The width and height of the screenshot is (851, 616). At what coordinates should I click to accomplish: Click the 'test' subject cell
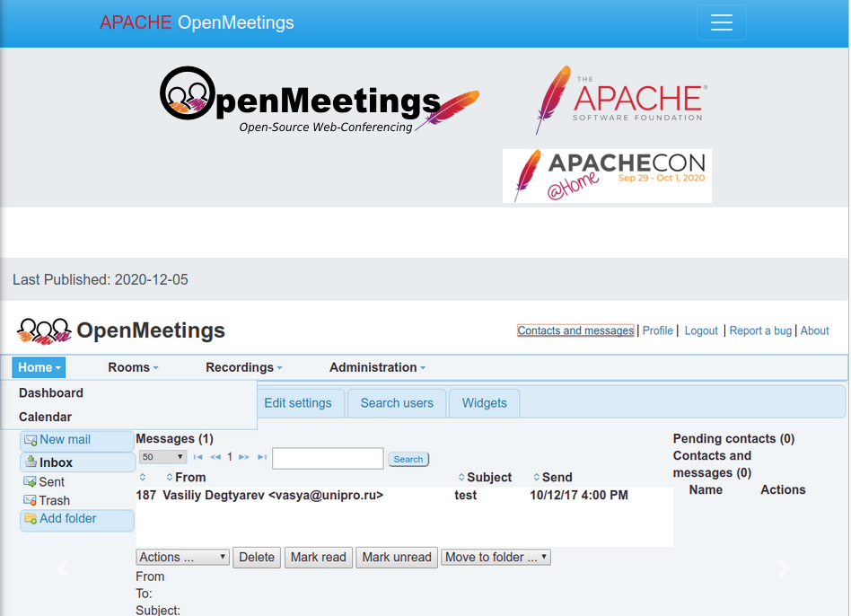466,495
